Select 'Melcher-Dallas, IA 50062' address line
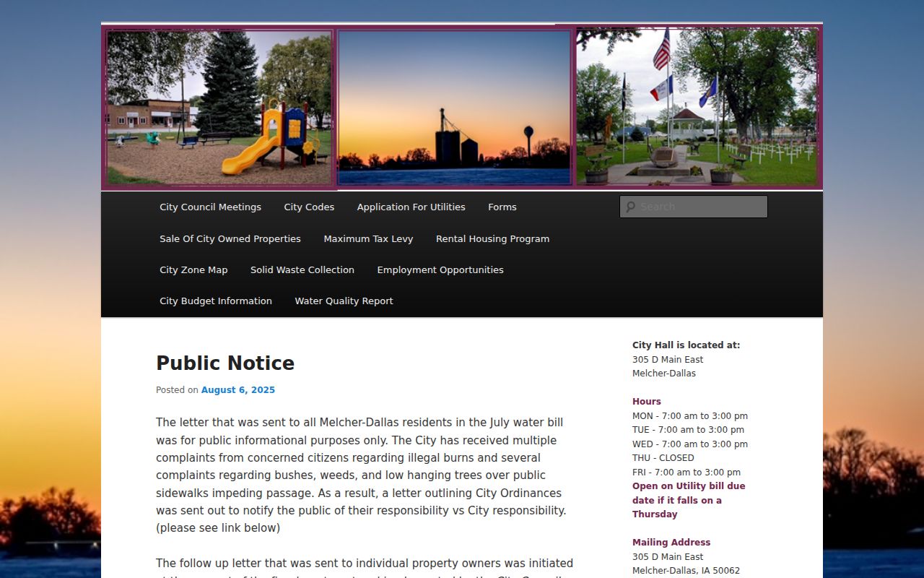Screen dimensions: 924x578 (686, 571)
